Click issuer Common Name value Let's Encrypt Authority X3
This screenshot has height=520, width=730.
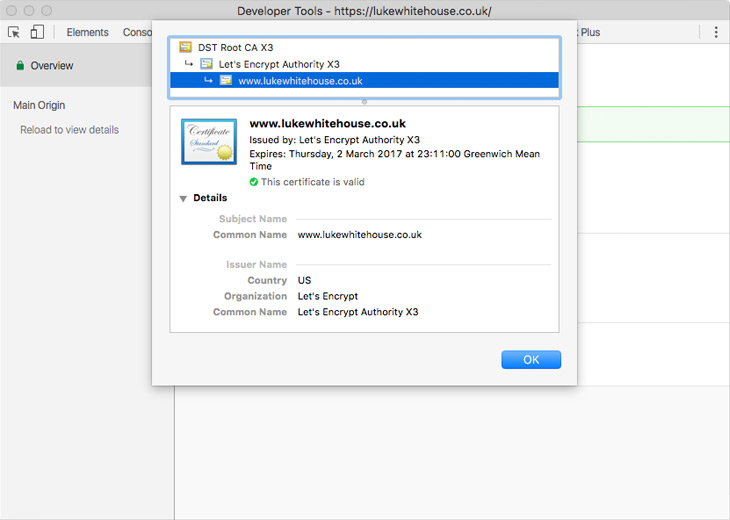point(358,312)
